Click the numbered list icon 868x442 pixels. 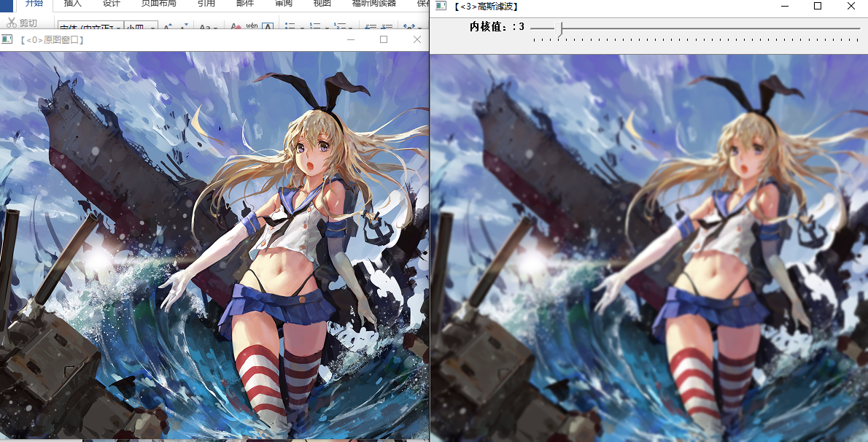point(315,26)
